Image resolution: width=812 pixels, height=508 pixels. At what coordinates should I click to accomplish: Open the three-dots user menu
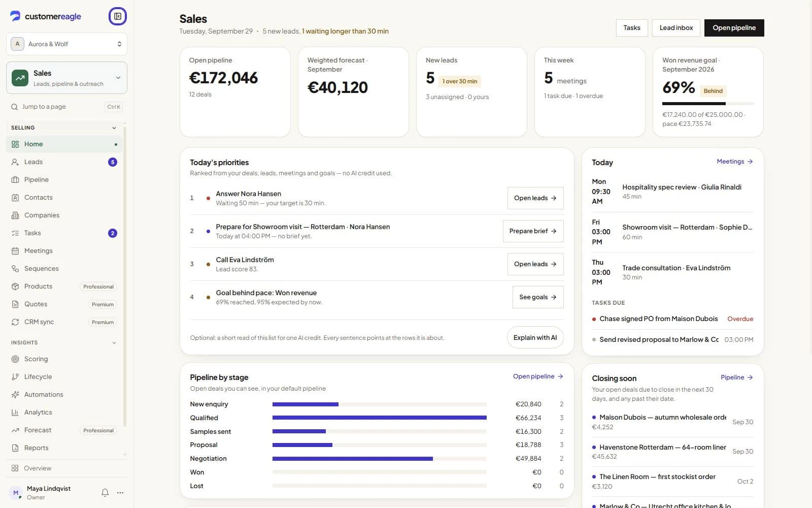120,493
